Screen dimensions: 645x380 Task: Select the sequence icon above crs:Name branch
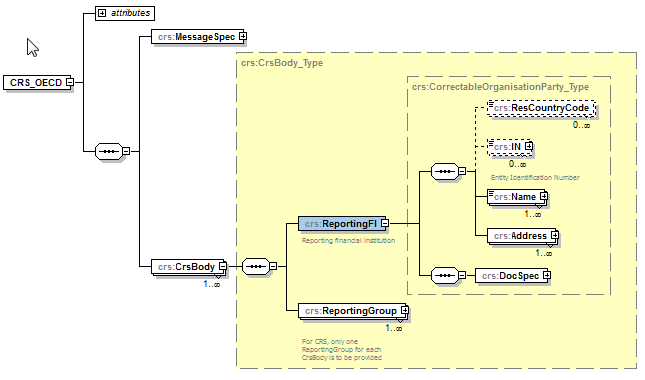coord(445,171)
